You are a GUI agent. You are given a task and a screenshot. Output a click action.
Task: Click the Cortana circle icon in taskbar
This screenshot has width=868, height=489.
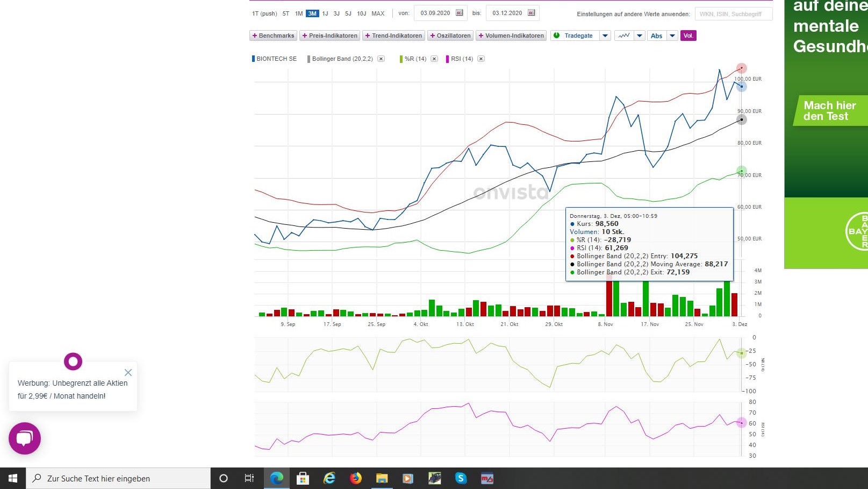click(224, 478)
